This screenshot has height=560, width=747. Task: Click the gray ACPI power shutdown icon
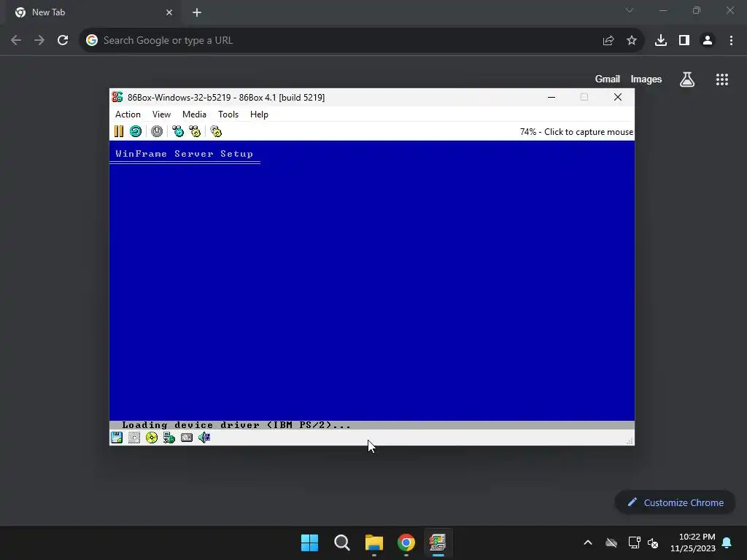157,131
